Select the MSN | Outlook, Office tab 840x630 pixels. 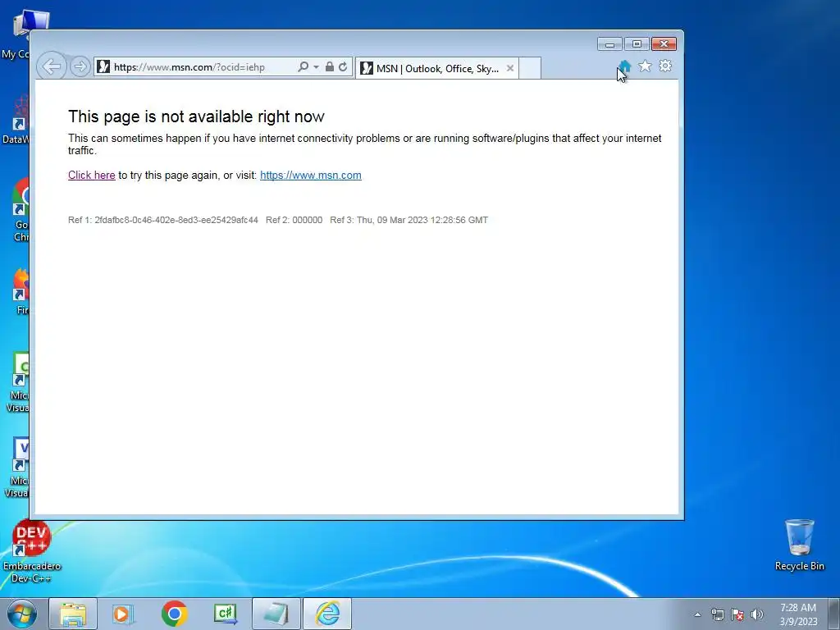click(436, 68)
